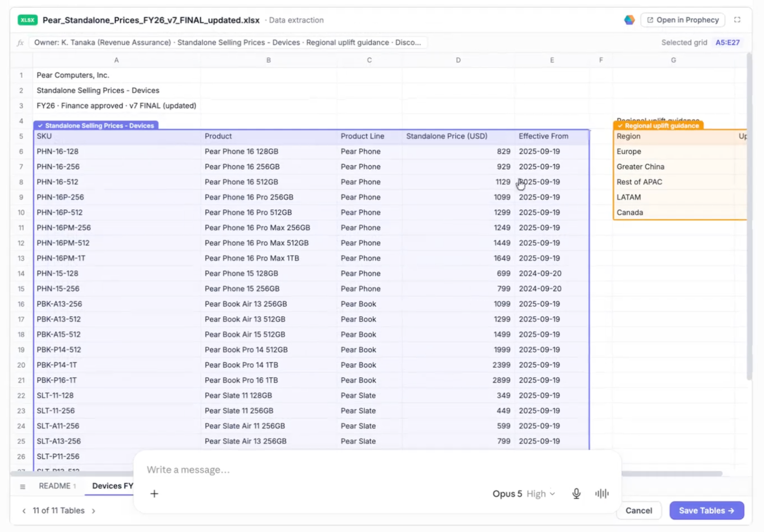This screenshot has width=764, height=532.
Task: Select cell Pear Computers, Inc.
Action: 117,75
